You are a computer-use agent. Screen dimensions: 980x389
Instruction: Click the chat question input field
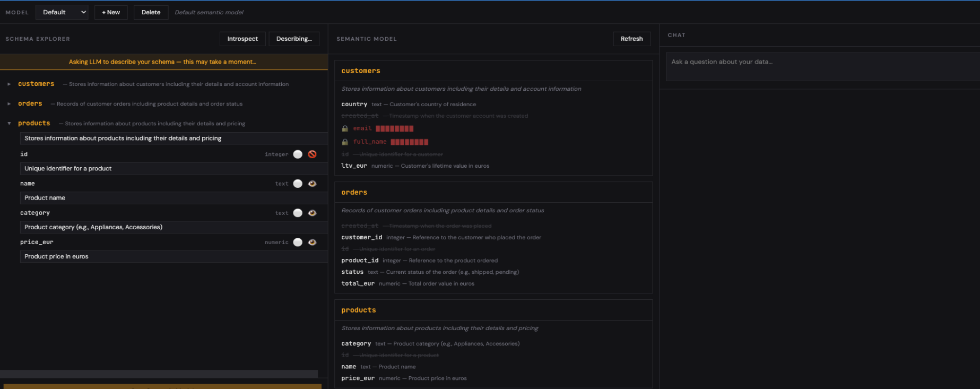tap(821, 66)
